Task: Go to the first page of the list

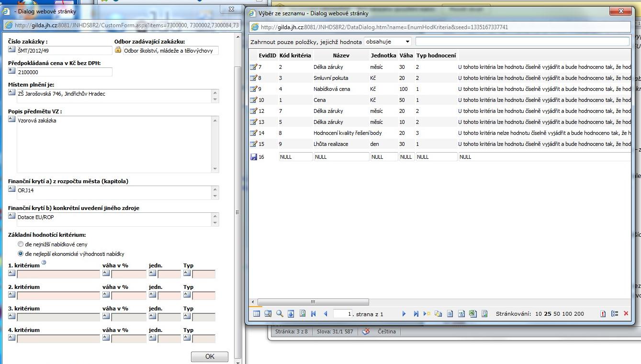Action: click(314, 314)
